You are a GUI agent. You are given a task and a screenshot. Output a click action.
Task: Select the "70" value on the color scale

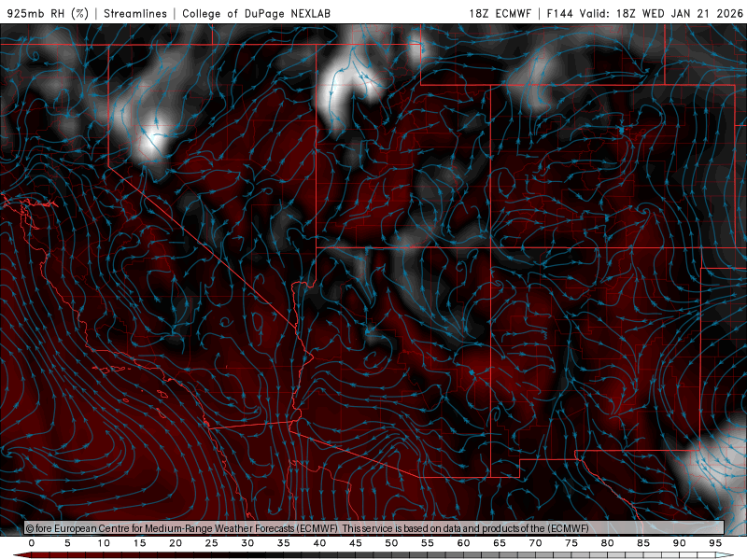(535, 543)
